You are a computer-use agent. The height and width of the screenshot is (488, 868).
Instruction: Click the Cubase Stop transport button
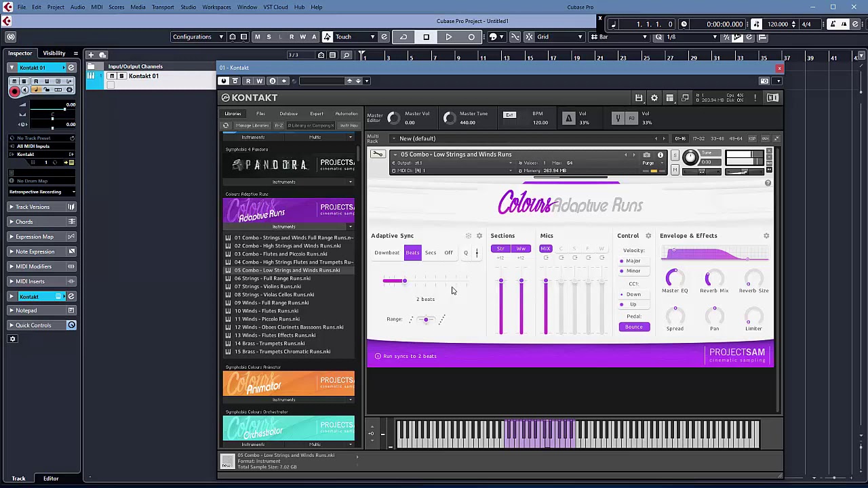click(x=426, y=37)
